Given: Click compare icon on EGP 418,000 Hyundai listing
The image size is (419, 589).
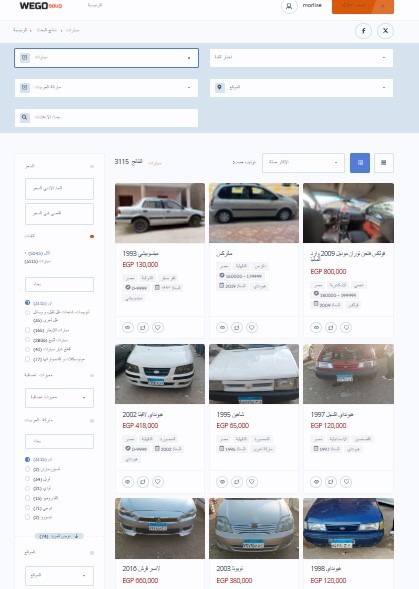Looking at the screenshot, I should (143, 482).
